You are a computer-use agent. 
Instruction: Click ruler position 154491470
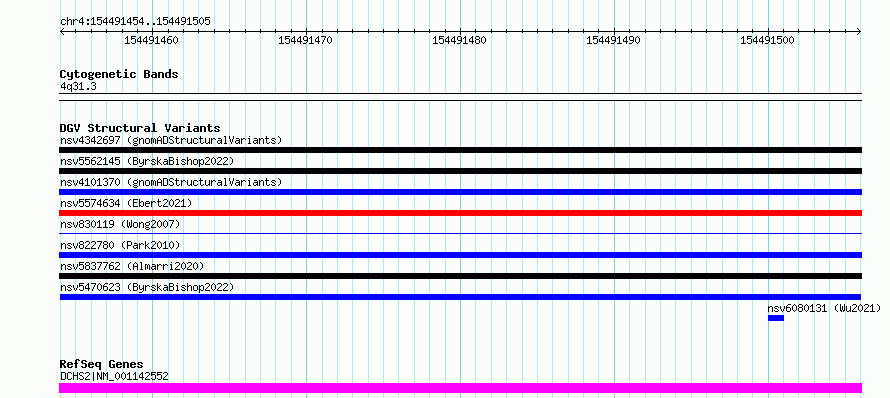(x=305, y=40)
